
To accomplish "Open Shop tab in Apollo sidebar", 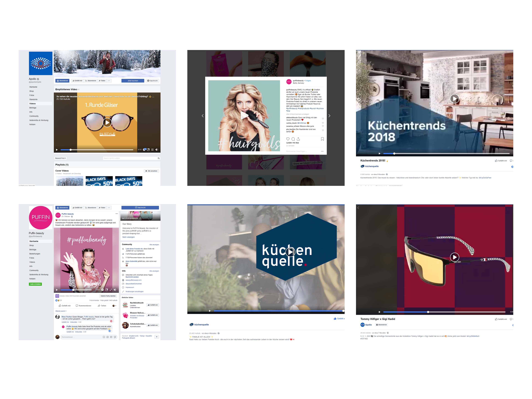I will pyautogui.click(x=31, y=91).
